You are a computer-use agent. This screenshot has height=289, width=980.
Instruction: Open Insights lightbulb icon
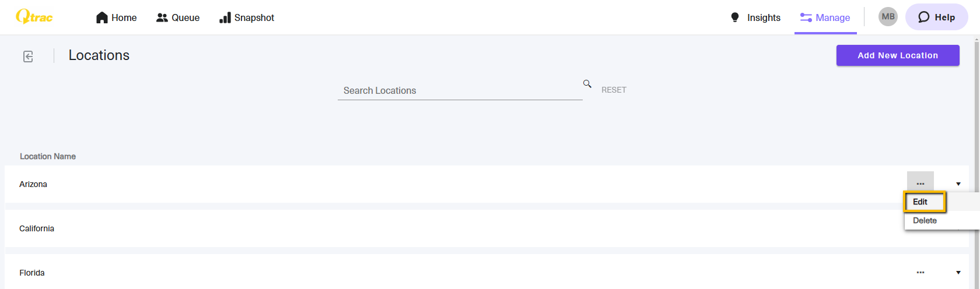coord(735,17)
